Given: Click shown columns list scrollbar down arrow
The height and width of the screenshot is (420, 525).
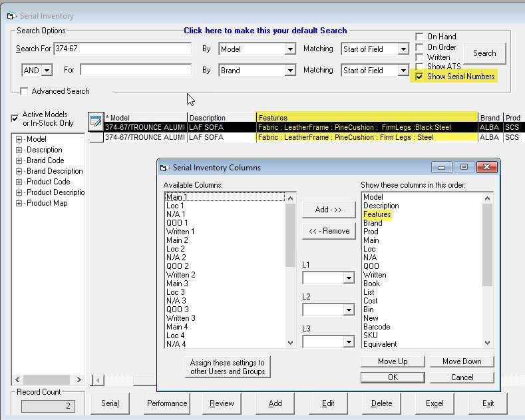Looking at the screenshot, I should pyautogui.click(x=488, y=343).
